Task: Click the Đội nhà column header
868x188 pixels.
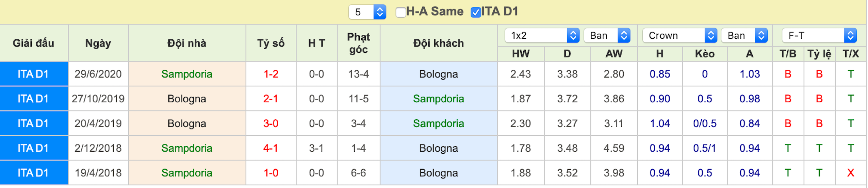Action: pyautogui.click(x=187, y=43)
